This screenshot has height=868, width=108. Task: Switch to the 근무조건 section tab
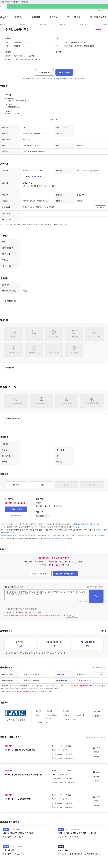(23, 24)
